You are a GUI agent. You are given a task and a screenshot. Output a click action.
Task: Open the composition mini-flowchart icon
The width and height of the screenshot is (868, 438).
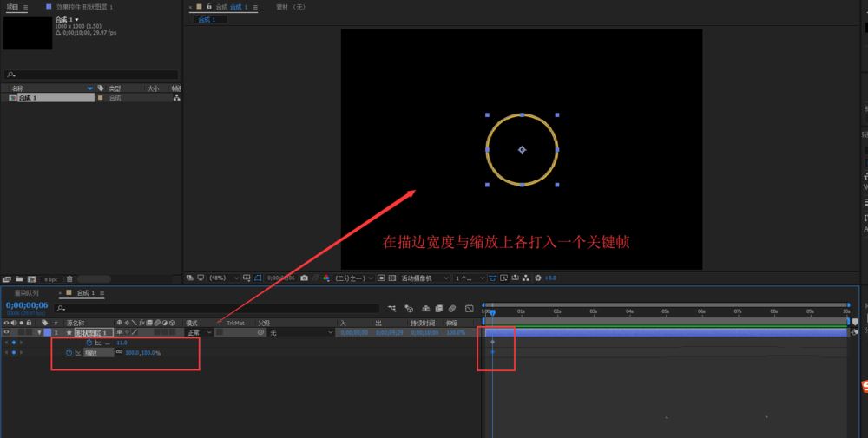(x=392, y=309)
